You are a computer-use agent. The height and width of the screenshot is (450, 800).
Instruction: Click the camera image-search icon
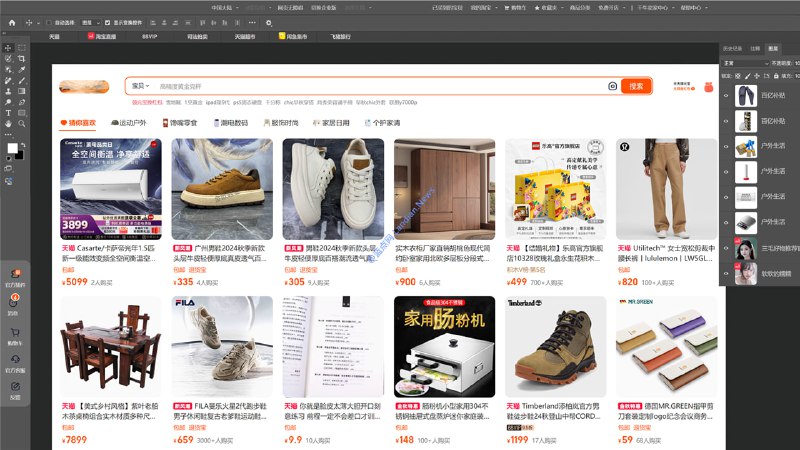point(612,86)
